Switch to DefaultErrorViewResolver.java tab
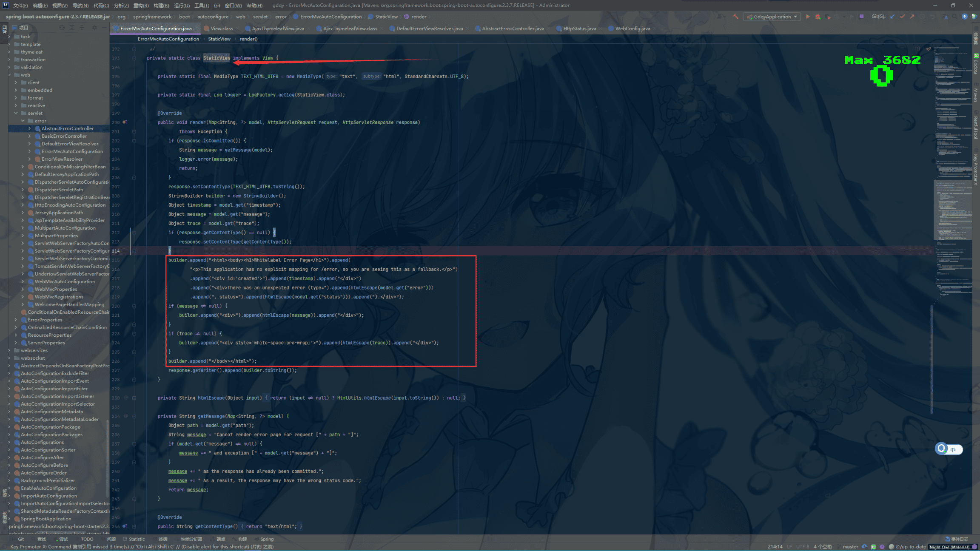980x551 pixels. pos(429,28)
